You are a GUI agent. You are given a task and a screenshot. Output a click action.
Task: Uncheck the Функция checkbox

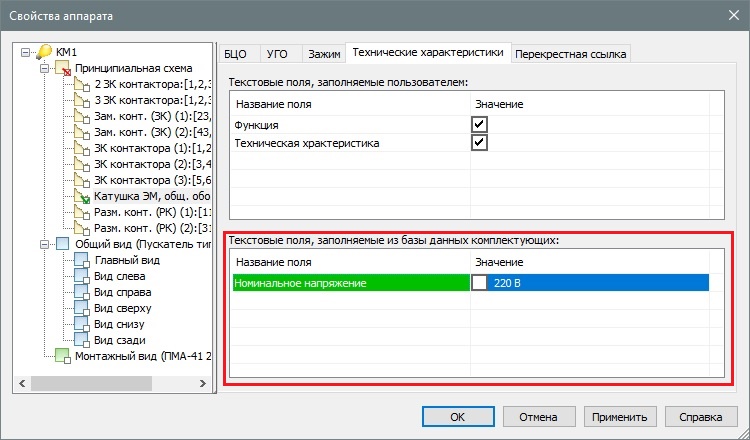(x=480, y=124)
